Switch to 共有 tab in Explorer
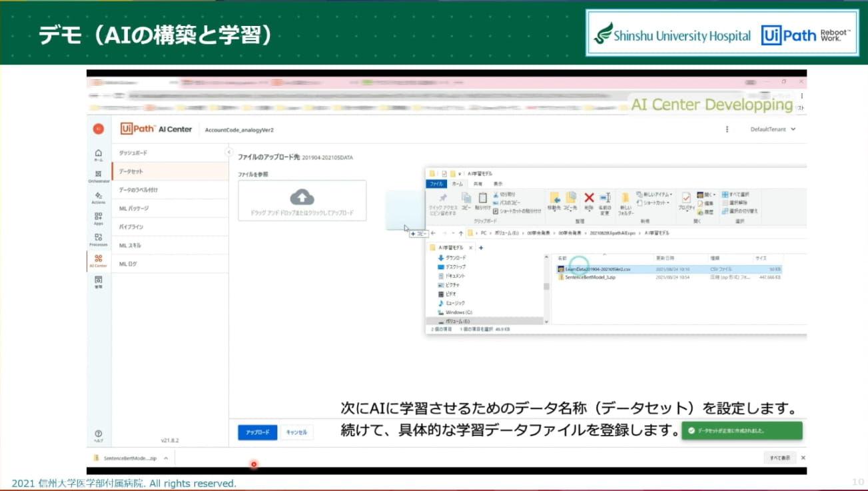The image size is (868, 491). point(478,184)
